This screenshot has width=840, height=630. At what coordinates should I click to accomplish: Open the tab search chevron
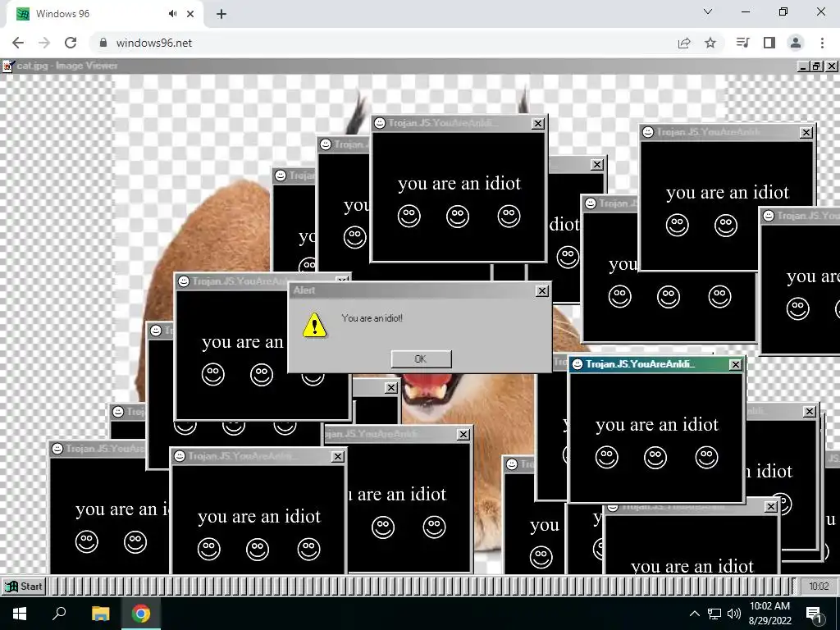708,11
